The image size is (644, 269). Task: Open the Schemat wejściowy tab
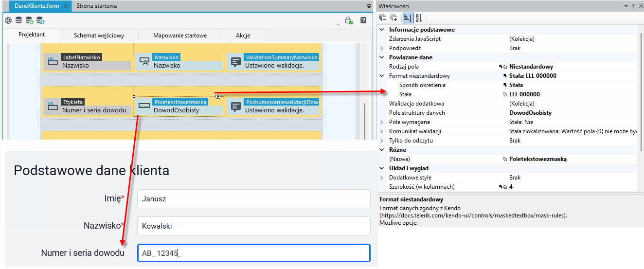99,36
